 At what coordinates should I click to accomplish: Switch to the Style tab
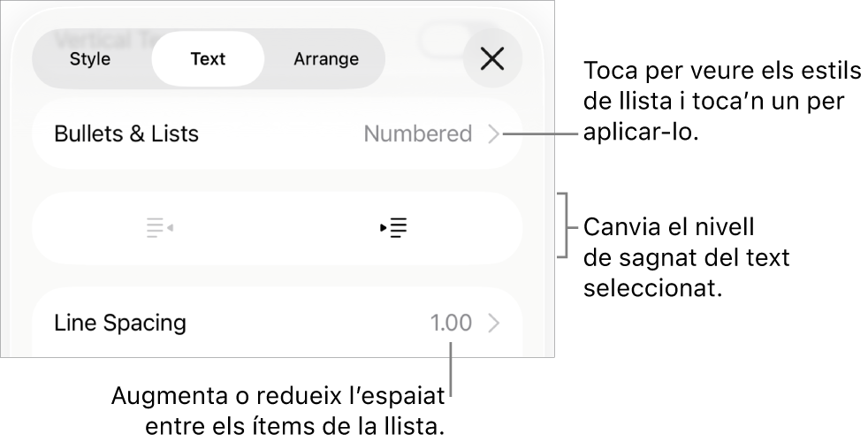(x=90, y=59)
